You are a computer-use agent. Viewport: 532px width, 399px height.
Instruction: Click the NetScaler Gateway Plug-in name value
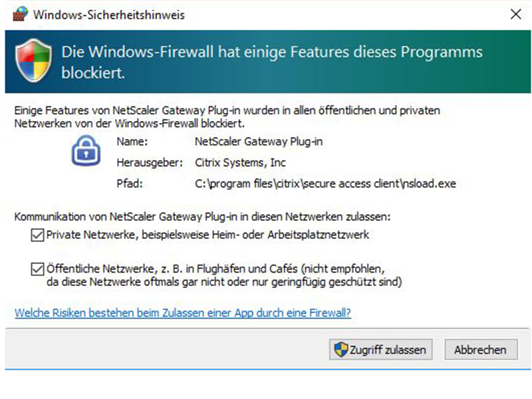point(259,142)
